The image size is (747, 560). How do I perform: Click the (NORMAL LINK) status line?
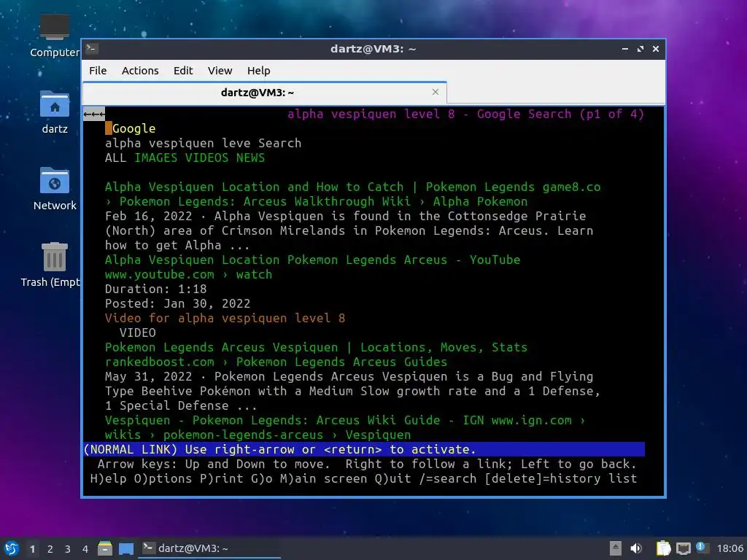click(364, 449)
